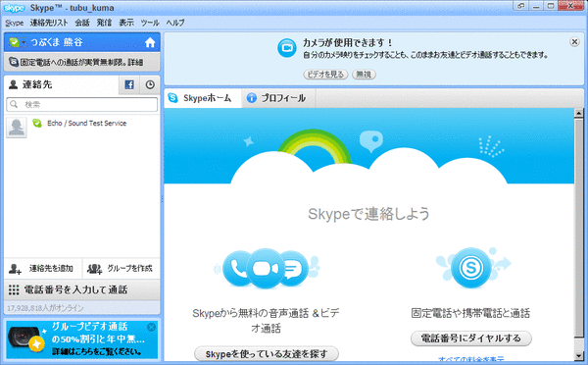The image size is (588, 365).
Task: Open the ヘルプ menu
Action: tap(175, 23)
